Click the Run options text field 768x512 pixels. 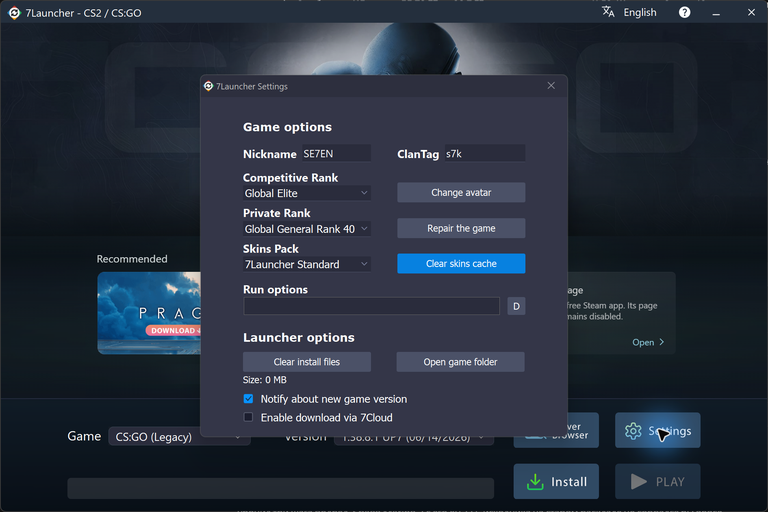coord(371,306)
